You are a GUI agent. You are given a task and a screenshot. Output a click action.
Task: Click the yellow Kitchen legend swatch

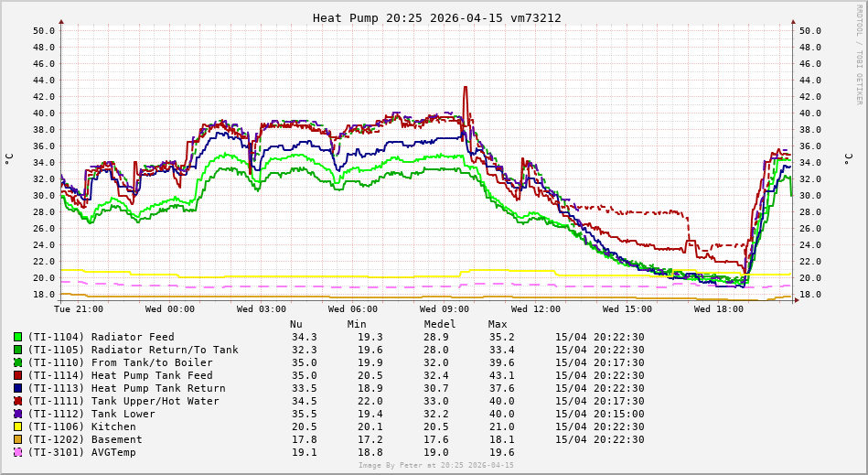[x=17, y=426]
